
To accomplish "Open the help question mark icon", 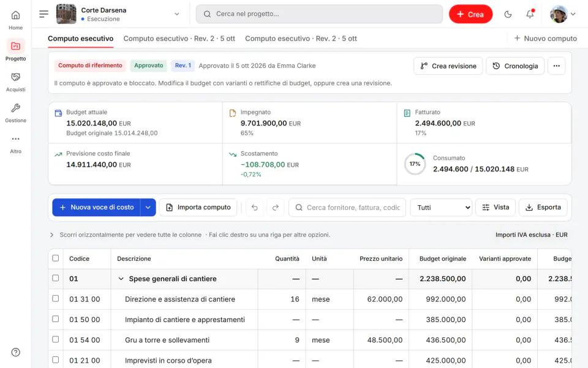I will 16,352.
